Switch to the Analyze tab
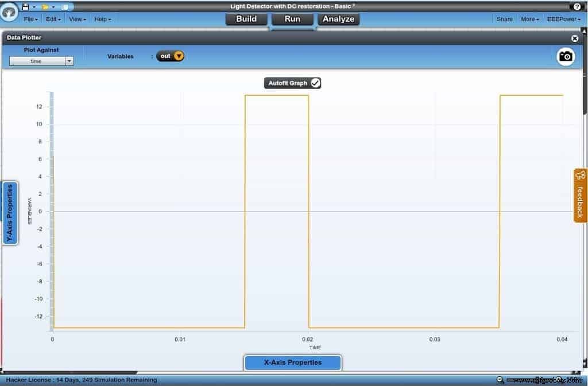Screen dimensions: 588x386 [338, 19]
